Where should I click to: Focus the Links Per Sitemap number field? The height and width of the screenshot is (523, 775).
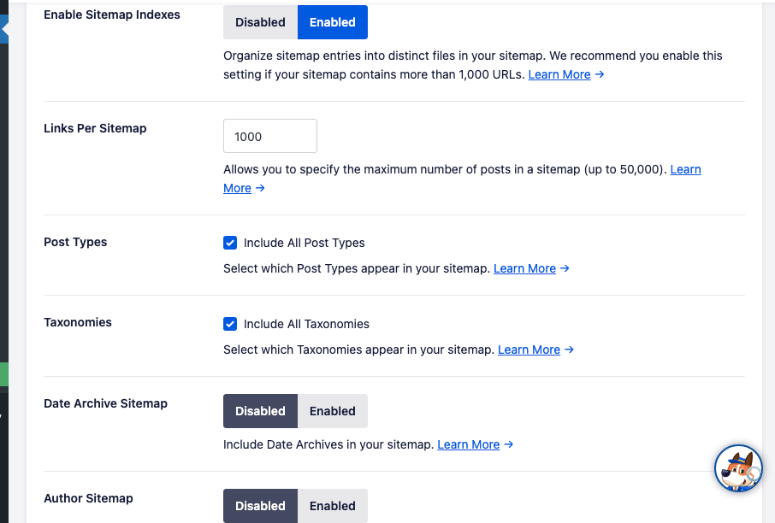coord(270,136)
